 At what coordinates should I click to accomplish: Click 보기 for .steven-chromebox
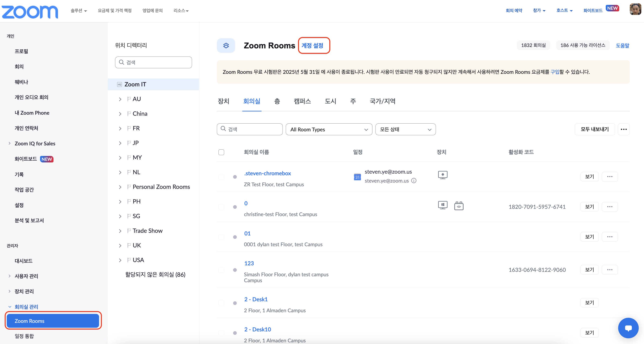pos(589,177)
